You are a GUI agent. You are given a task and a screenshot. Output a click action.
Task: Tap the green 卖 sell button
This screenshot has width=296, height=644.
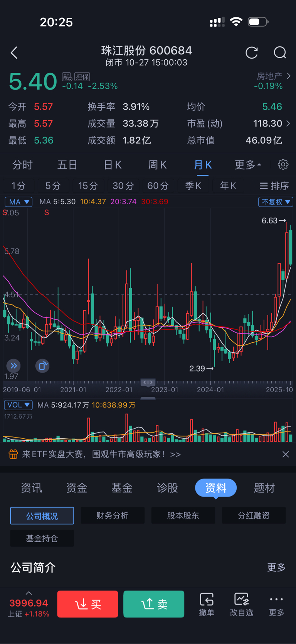[x=154, y=604]
